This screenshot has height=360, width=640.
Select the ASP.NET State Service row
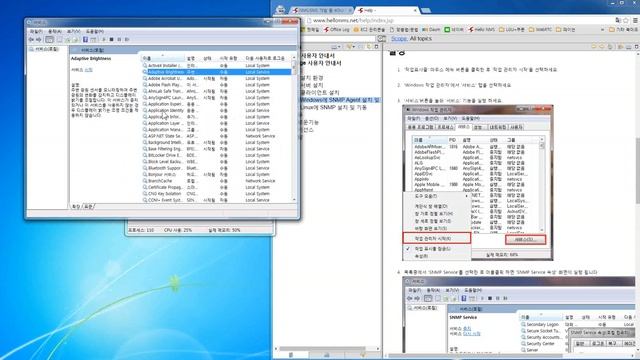pos(217,136)
